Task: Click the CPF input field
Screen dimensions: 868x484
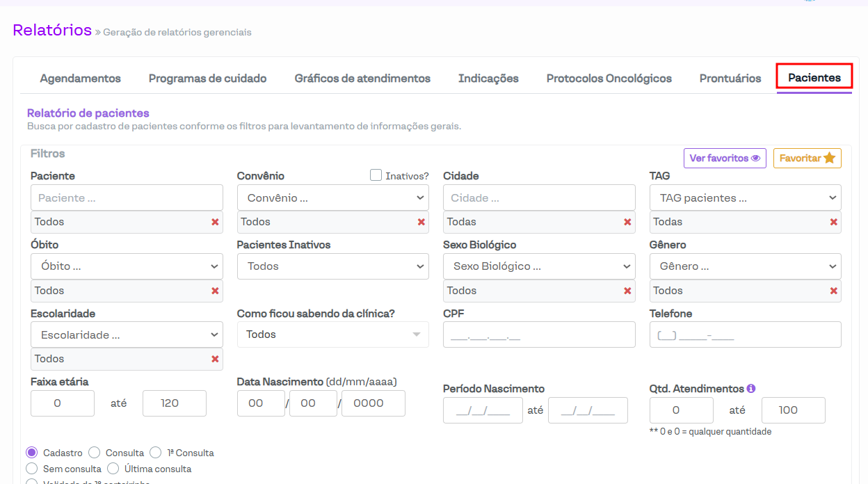Action: click(x=539, y=334)
